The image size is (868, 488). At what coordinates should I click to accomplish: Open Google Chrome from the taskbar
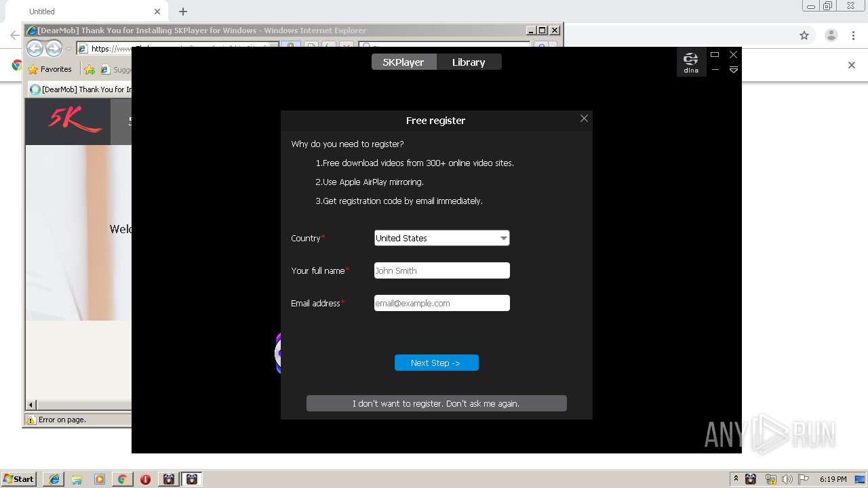click(122, 479)
